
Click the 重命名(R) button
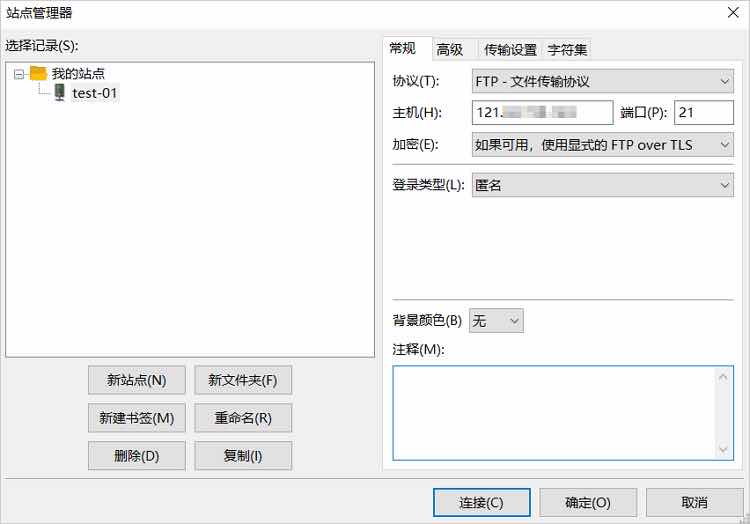tap(243, 418)
